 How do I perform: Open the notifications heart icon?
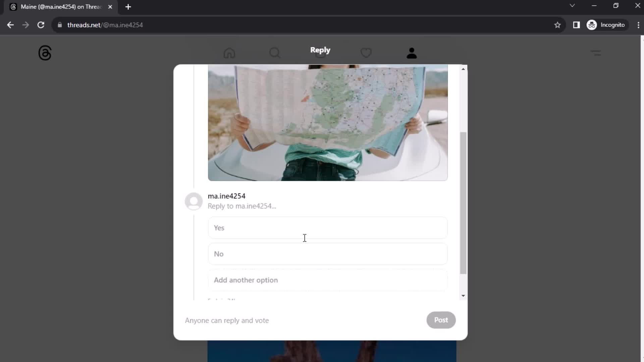pos(366,53)
